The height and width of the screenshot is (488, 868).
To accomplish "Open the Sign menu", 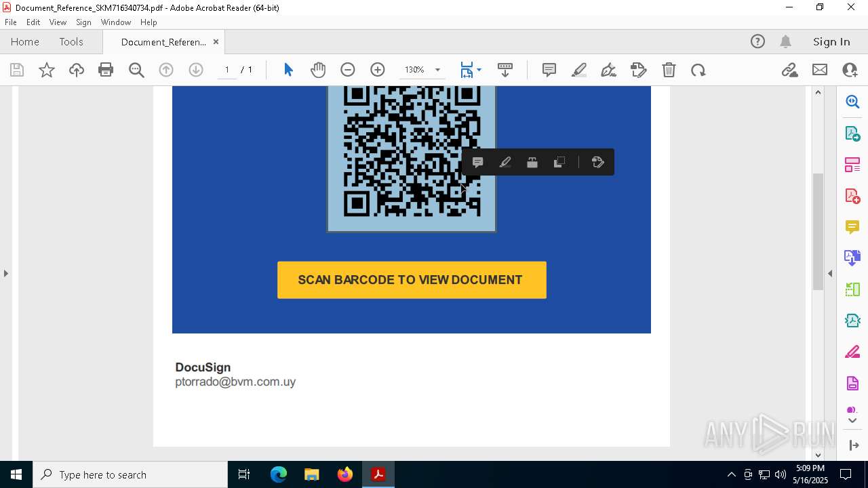I will [83, 22].
